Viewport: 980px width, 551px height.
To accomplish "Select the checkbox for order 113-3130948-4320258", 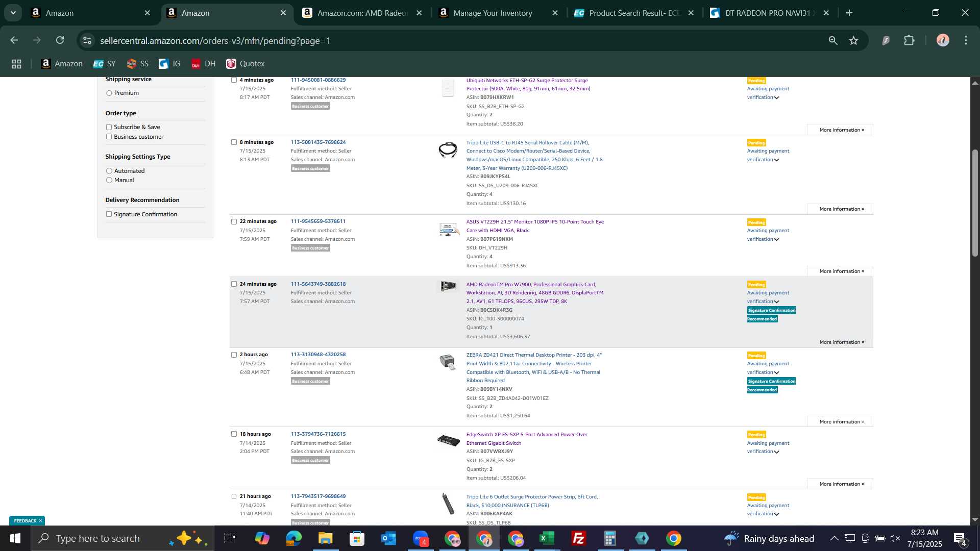I will (x=234, y=355).
